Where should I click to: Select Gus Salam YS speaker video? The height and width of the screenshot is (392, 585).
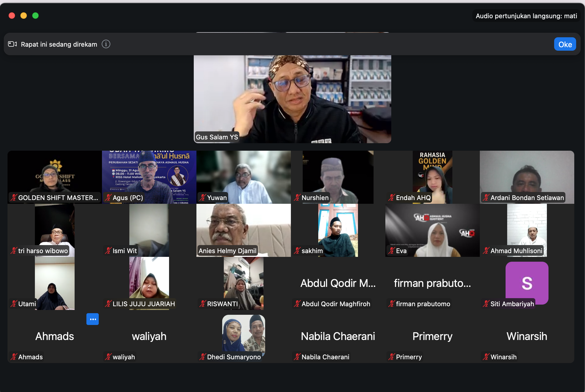(292, 99)
